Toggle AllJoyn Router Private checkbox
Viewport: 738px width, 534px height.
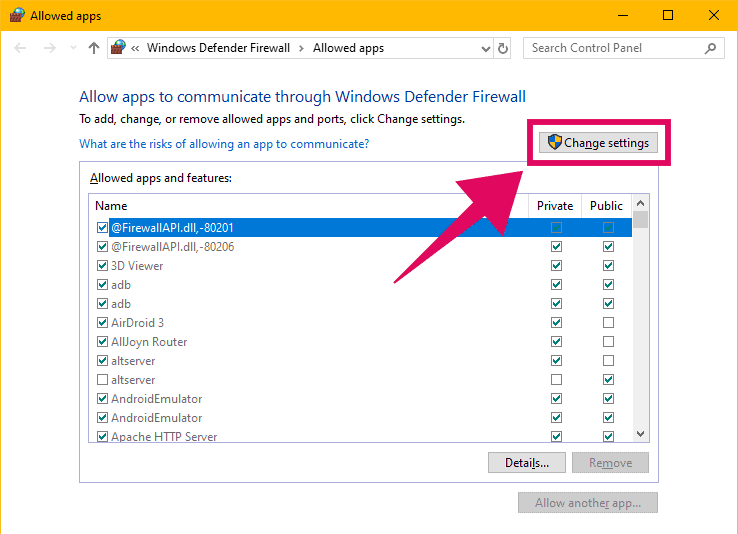(x=556, y=342)
